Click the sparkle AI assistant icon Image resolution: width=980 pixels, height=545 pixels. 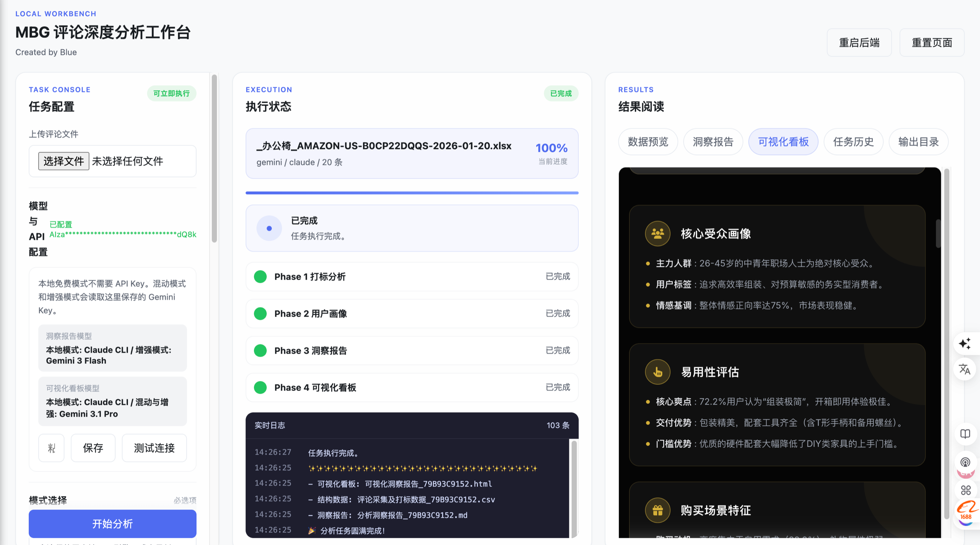pyautogui.click(x=965, y=344)
